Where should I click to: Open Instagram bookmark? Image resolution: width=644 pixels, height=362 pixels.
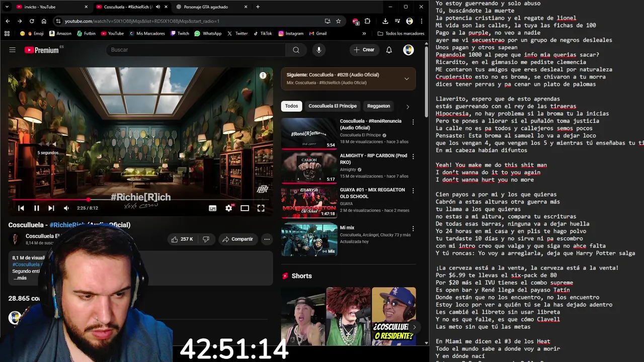tap(291, 34)
